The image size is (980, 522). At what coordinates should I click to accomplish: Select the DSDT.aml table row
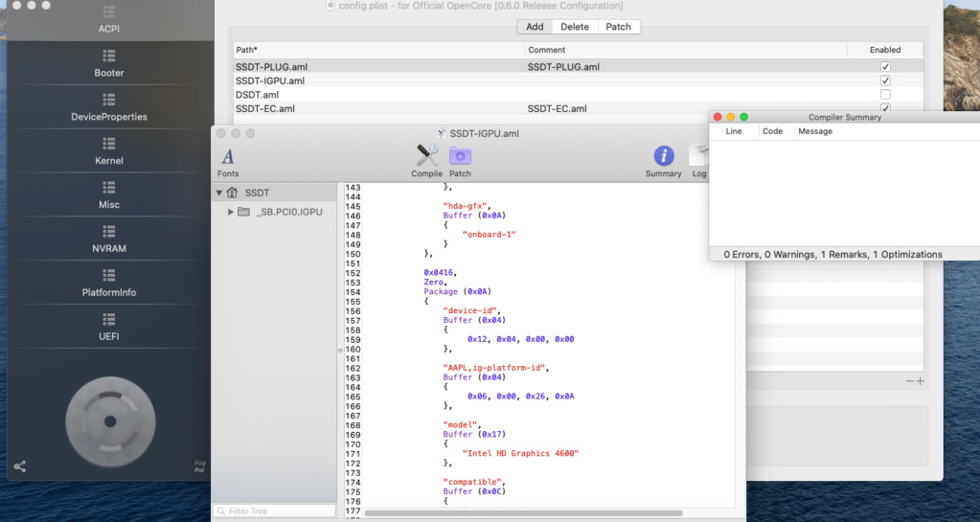click(x=578, y=95)
